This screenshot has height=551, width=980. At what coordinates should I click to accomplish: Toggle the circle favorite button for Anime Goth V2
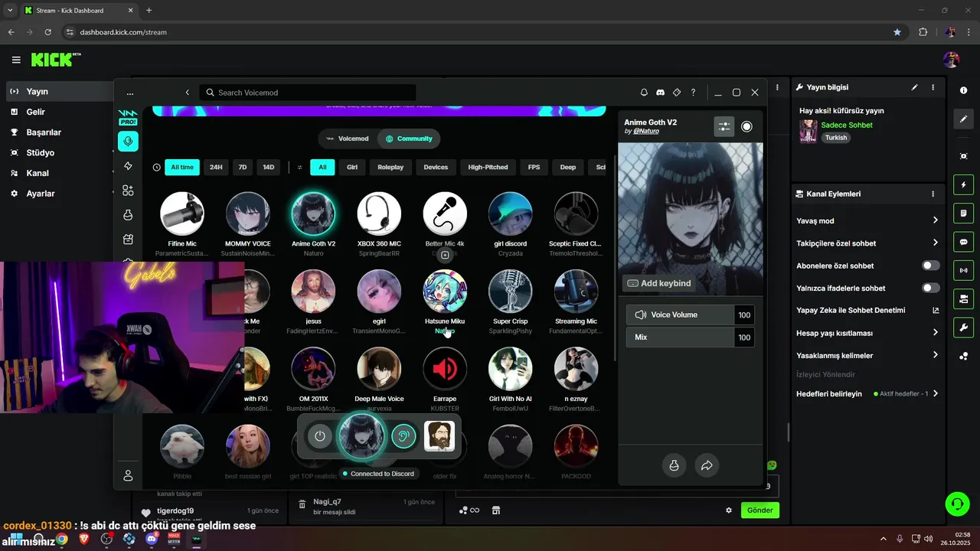(746, 126)
